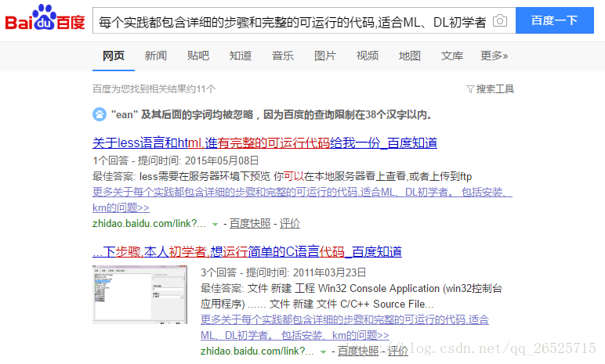The height and width of the screenshot is (364, 605).
Task: Open camera image search icon
Action: tap(500, 21)
